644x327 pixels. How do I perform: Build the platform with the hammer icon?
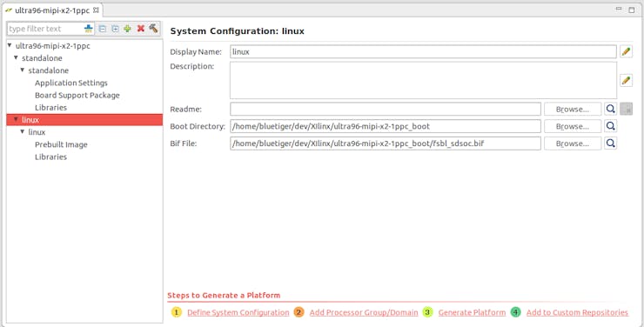click(153, 29)
